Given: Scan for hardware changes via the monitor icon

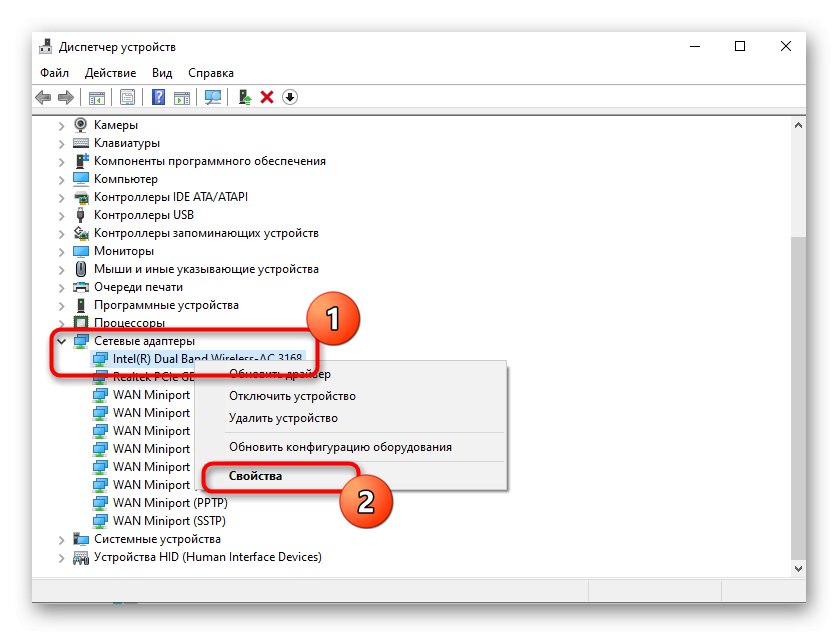Looking at the screenshot, I should coord(213,97).
